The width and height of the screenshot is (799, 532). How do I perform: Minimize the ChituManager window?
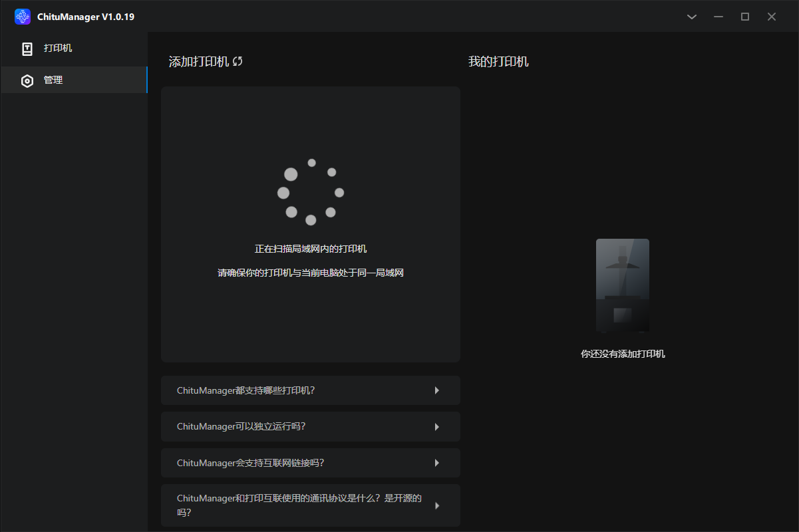pyautogui.click(x=719, y=17)
